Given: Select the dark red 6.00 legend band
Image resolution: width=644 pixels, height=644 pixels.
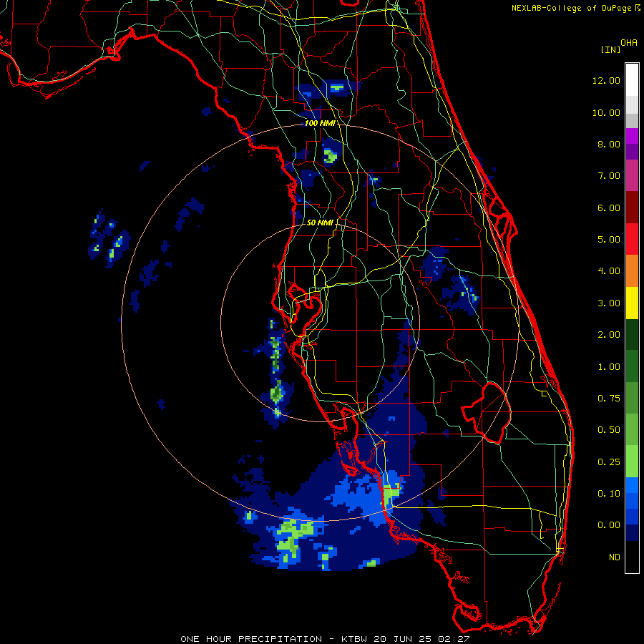Looking at the screenshot, I should pyautogui.click(x=632, y=208).
